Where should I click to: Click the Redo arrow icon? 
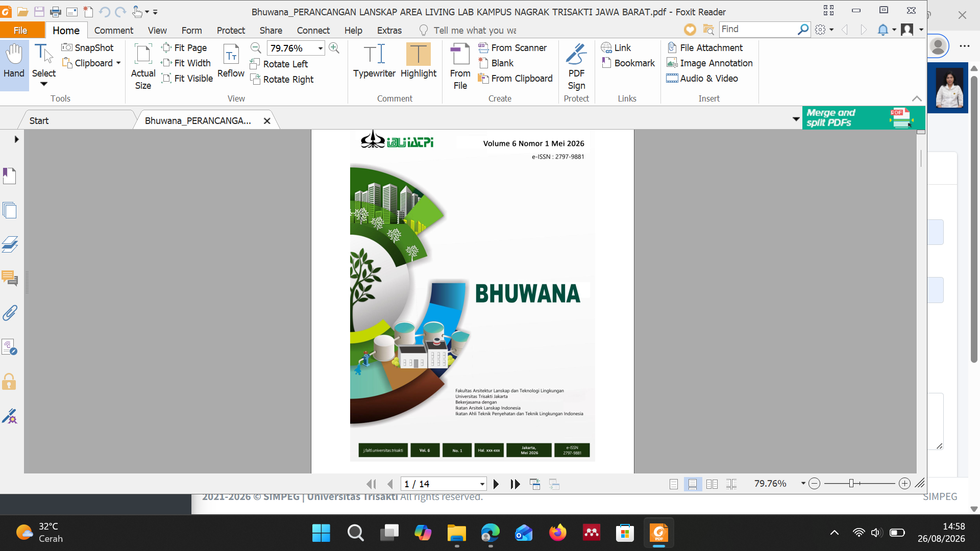[x=120, y=12]
